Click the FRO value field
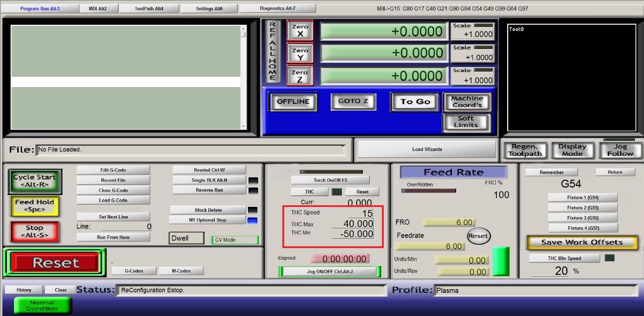Screen dimensions: 644x316 point(448,222)
